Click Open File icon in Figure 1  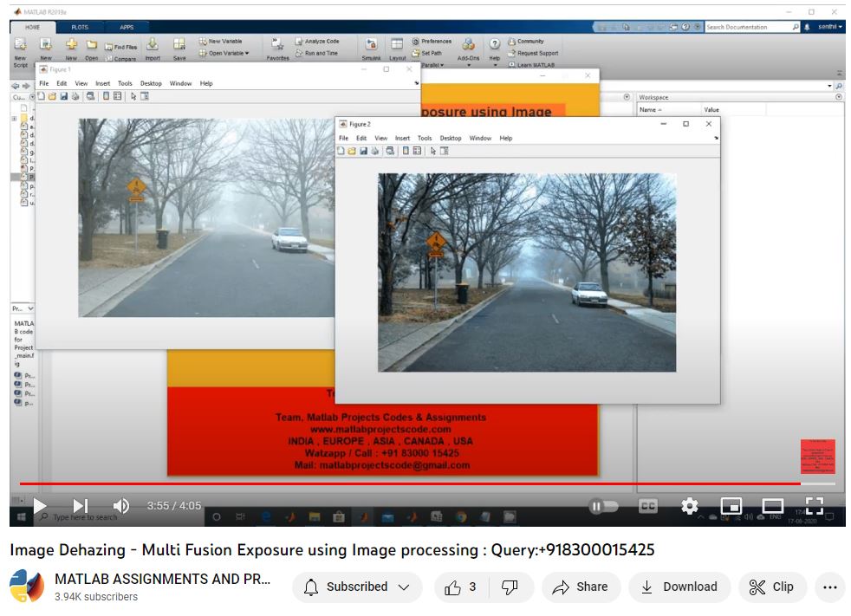(x=52, y=96)
